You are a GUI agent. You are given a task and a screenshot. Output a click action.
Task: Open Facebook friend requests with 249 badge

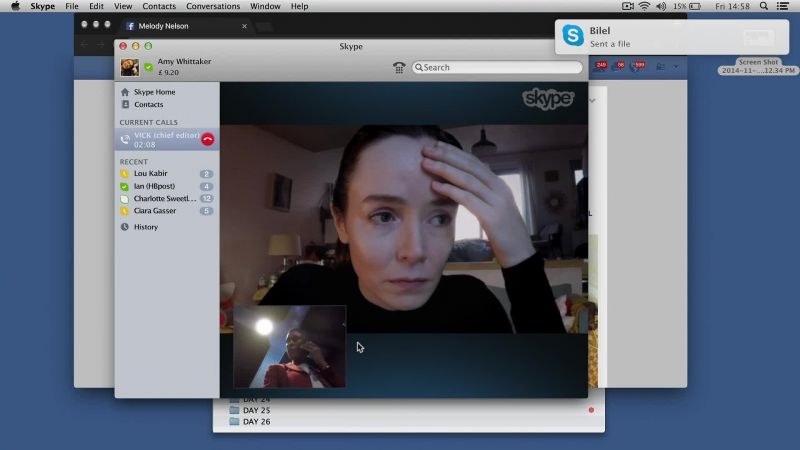click(600, 66)
